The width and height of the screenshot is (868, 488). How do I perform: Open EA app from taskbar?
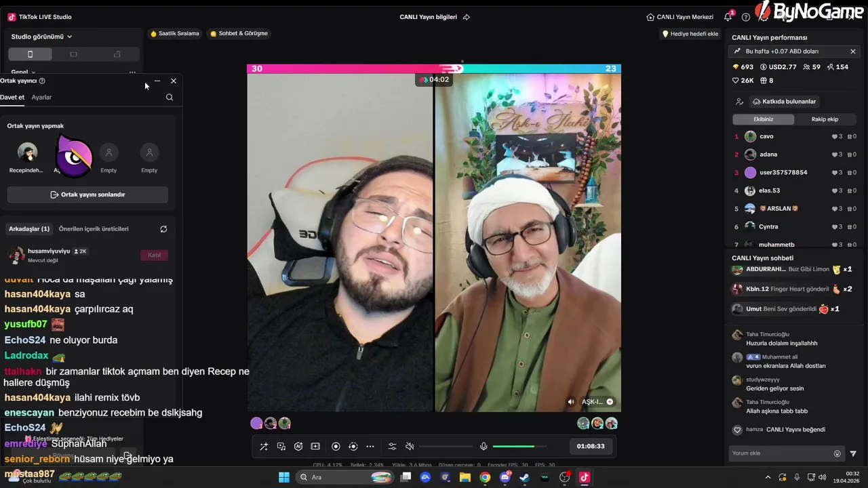point(426,477)
